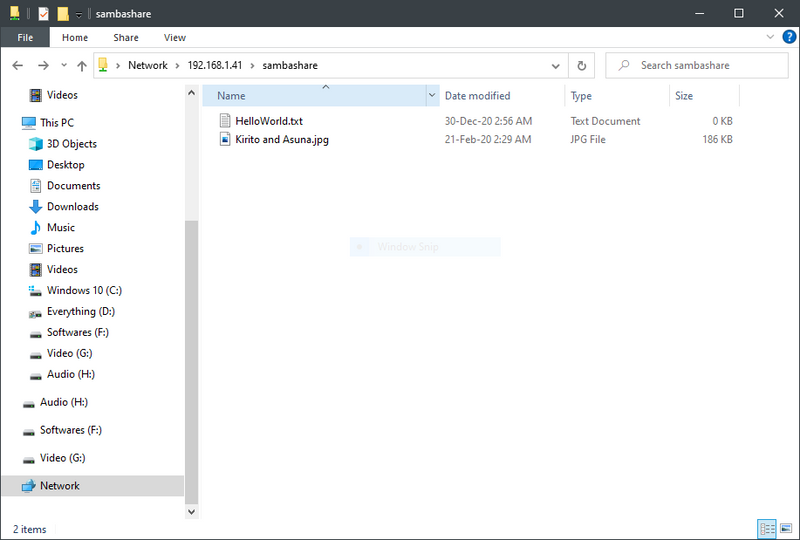The height and width of the screenshot is (540, 800).
Task: Select the HelloWorld.txt file
Action: [269, 121]
